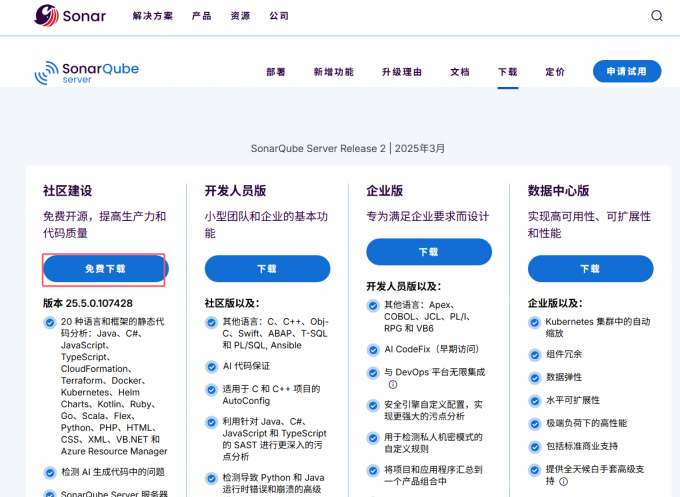Click check icon beside 数据弹性

click(534, 378)
